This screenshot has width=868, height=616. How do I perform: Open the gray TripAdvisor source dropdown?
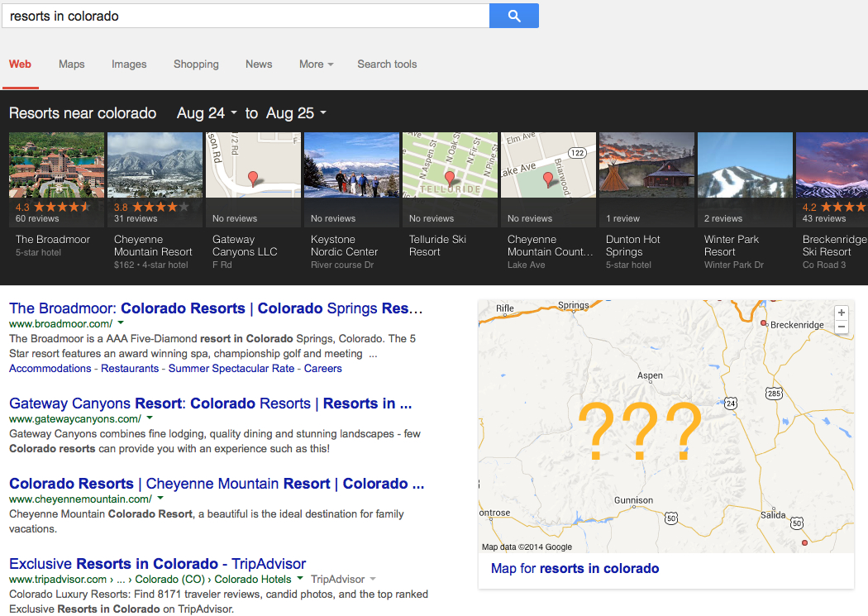coord(343,580)
